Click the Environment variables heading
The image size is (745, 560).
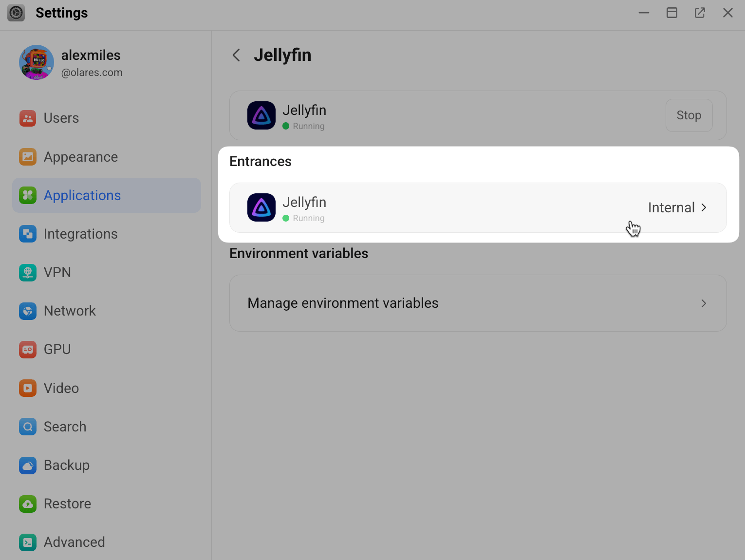tap(299, 253)
